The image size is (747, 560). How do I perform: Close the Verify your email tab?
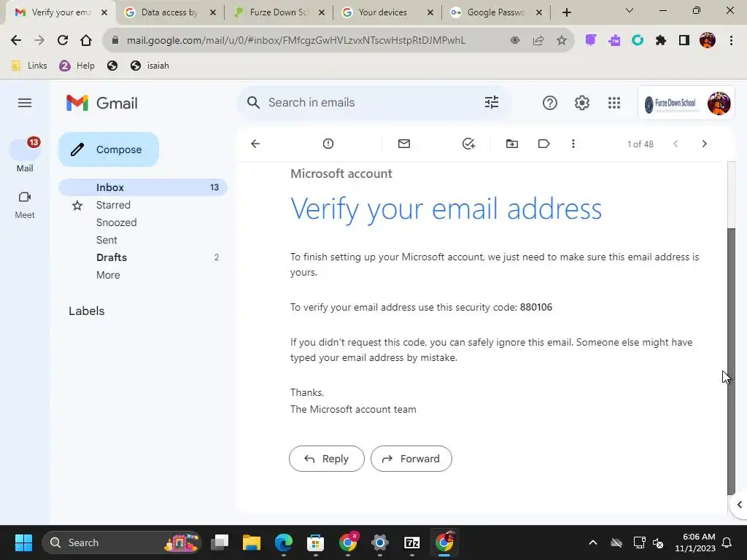click(104, 12)
